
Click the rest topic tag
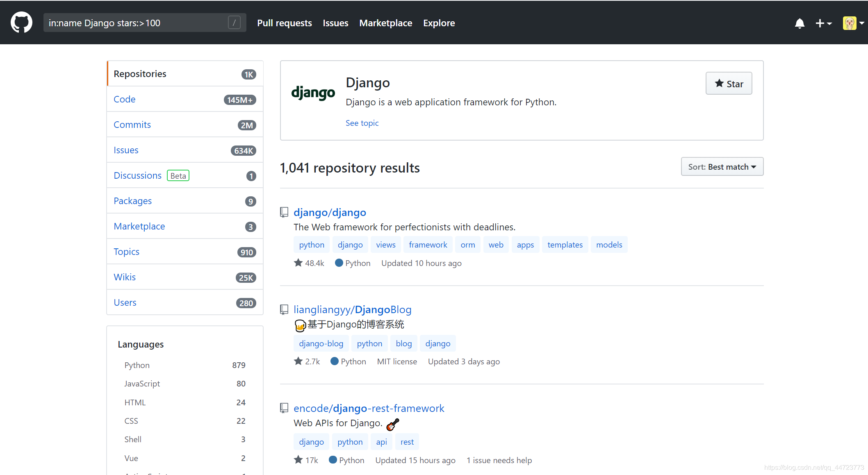click(x=407, y=442)
